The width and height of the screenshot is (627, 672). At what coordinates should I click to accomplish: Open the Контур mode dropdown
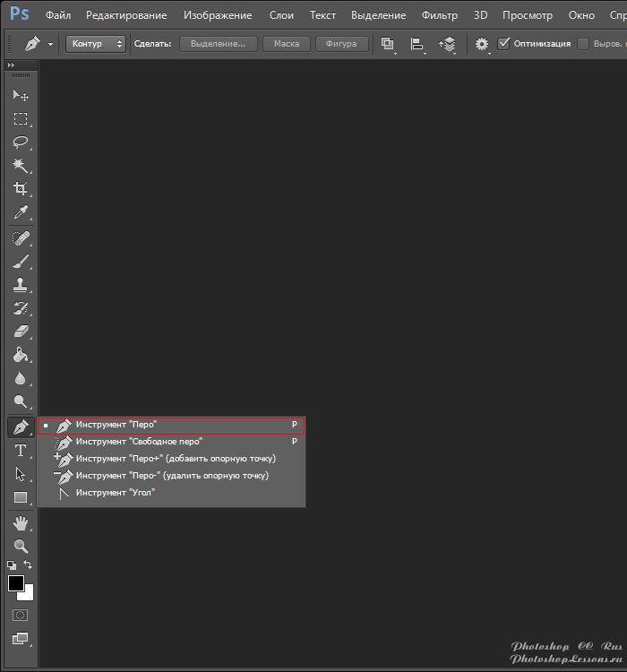coord(95,43)
